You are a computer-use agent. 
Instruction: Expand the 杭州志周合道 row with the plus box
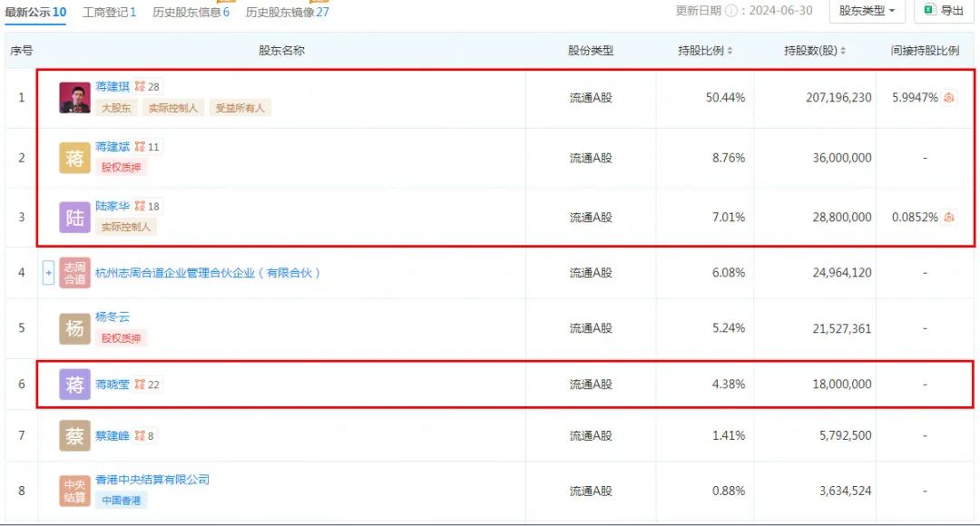click(x=49, y=273)
